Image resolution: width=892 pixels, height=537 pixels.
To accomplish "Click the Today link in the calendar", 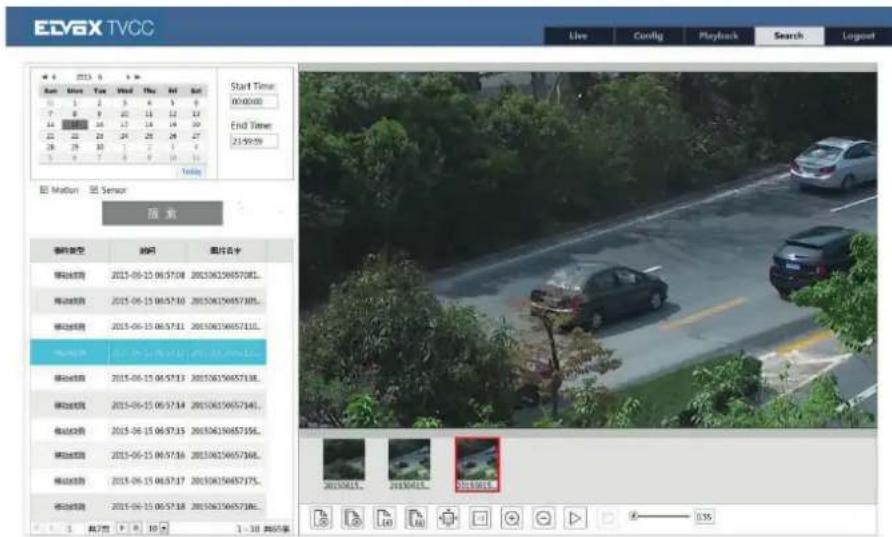I will point(191,171).
